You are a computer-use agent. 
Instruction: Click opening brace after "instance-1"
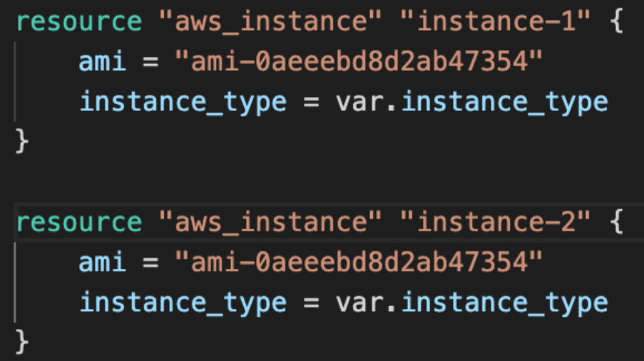615,23
